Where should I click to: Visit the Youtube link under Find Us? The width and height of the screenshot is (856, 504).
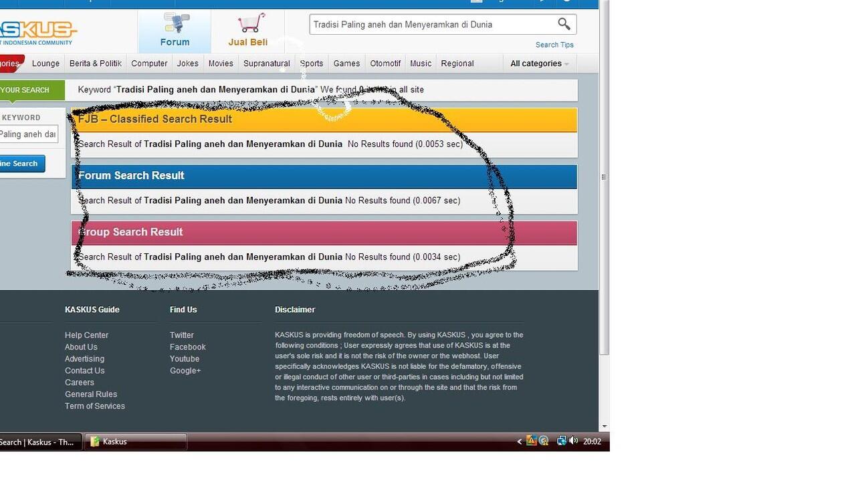pyautogui.click(x=185, y=359)
